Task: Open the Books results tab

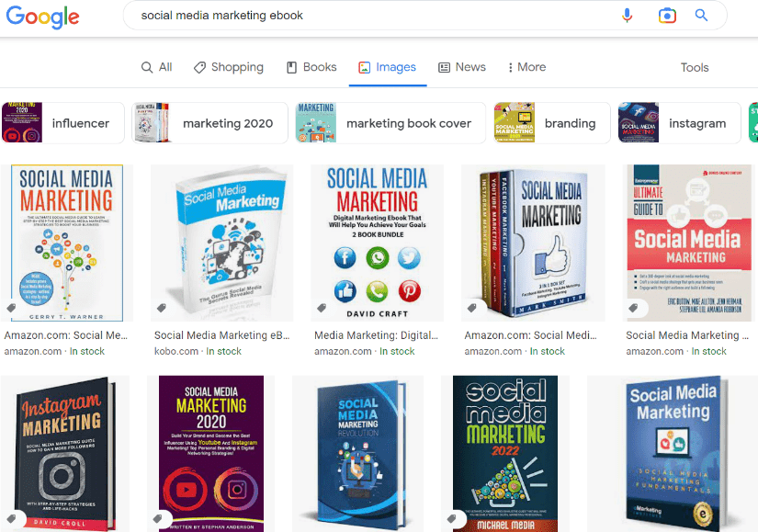Action: pos(311,67)
